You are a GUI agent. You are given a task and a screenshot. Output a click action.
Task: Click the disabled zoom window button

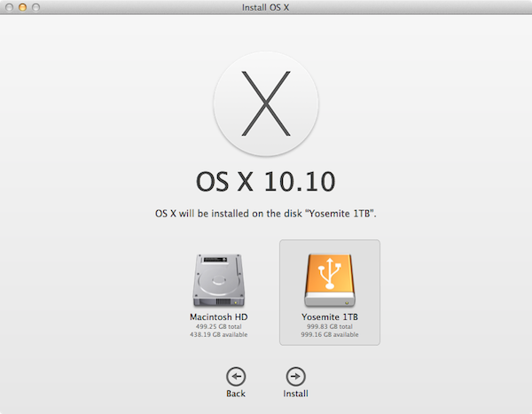pyautogui.click(x=35, y=7)
